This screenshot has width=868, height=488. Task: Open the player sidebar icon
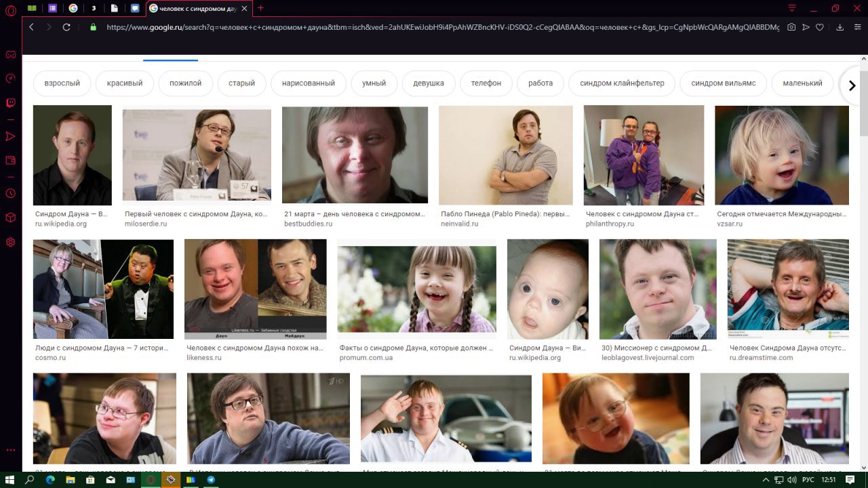coord(10,136)
